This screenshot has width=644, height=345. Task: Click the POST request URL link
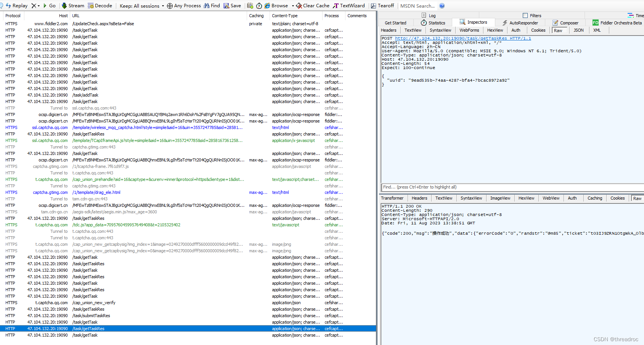click(x=463, y=38)
